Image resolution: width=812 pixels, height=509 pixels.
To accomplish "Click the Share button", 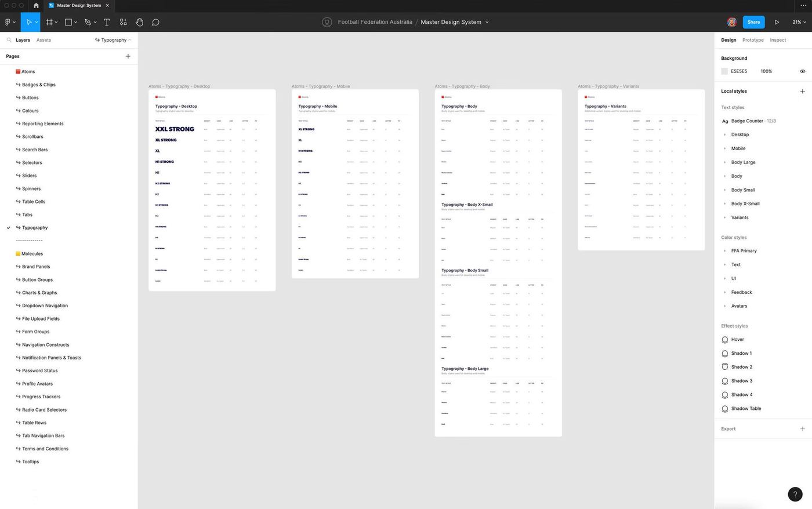I will [x=753, y=22].
